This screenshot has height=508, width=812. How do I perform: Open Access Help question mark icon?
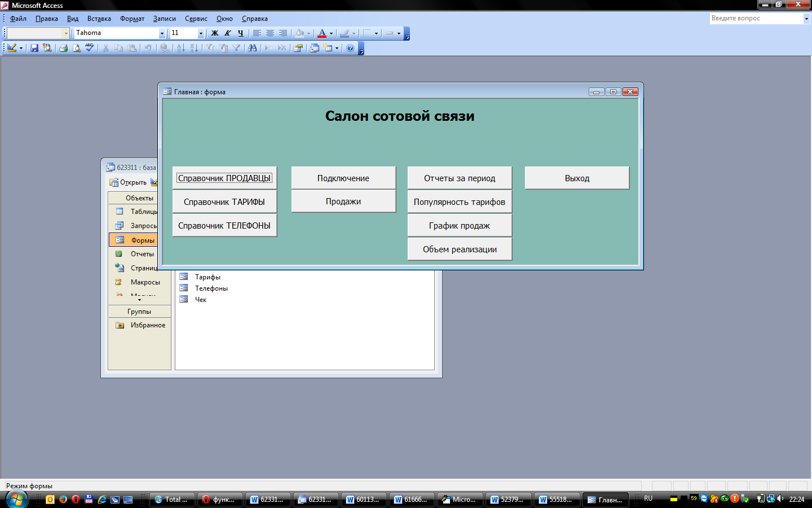[x=350, y=48]
